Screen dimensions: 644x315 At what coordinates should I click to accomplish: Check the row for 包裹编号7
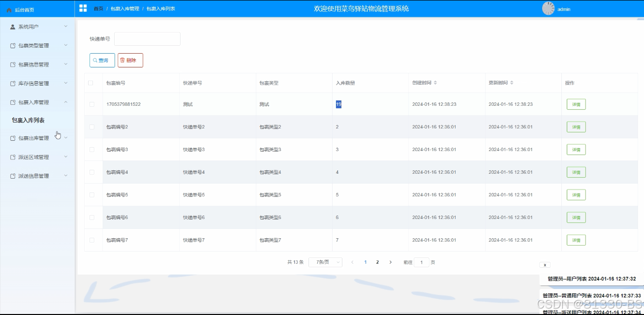pyautogui.click(x=92, y=240)
